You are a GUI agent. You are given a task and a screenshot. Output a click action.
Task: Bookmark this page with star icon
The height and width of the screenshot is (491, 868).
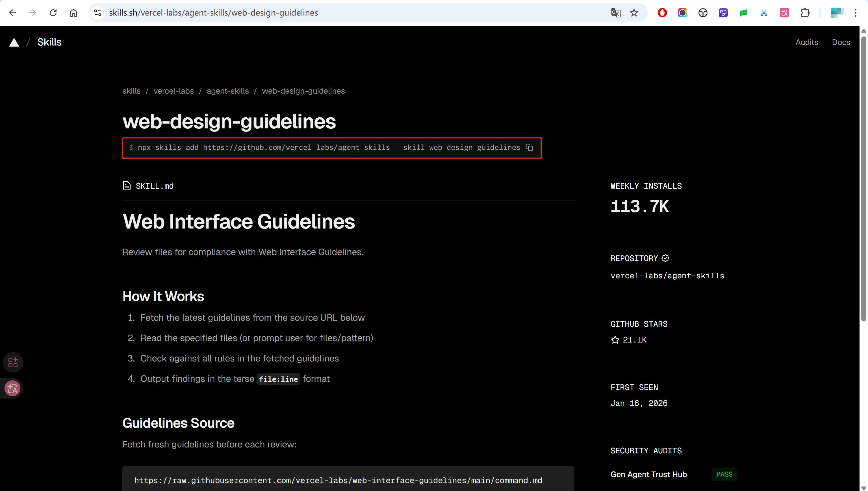(634, 13)
